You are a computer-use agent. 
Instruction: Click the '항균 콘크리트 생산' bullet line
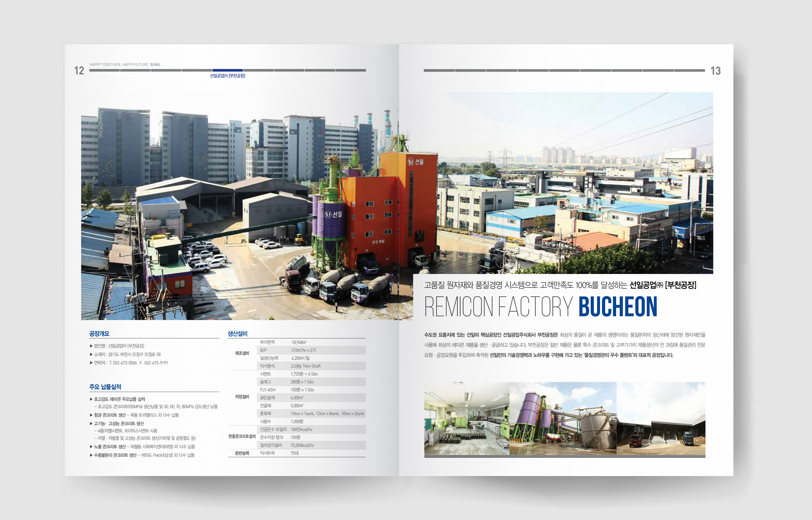pos(134,415)
